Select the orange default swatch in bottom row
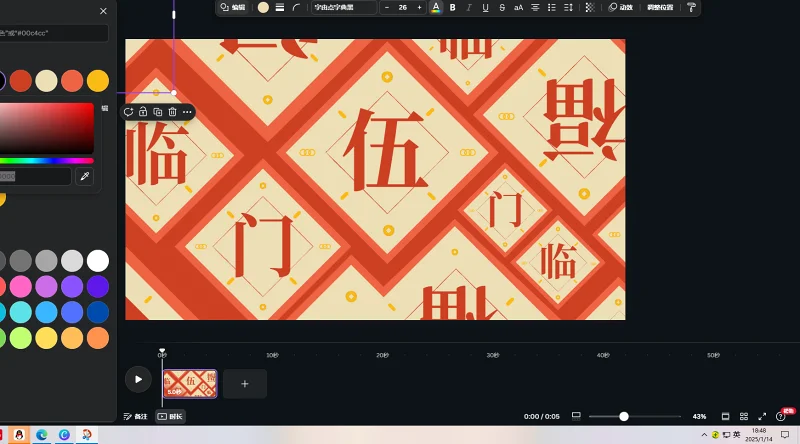 [97, 337]
